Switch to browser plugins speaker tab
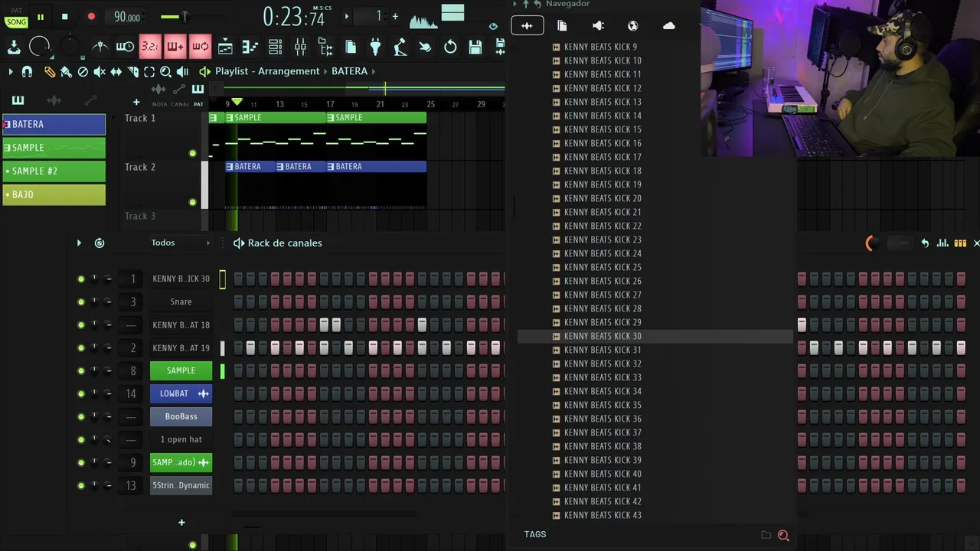Viewport: 980px width, 551px height. click(x=598, y=25)
